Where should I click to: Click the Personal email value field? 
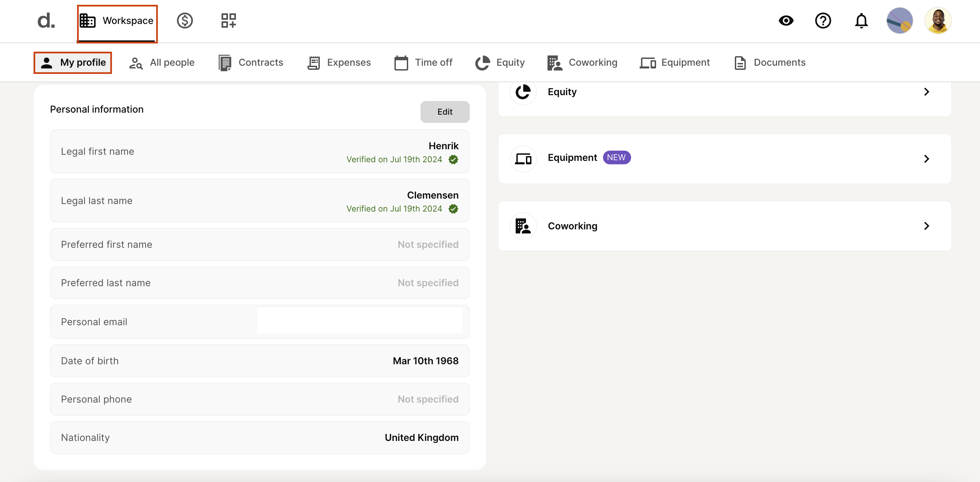(x=360, y=321)
